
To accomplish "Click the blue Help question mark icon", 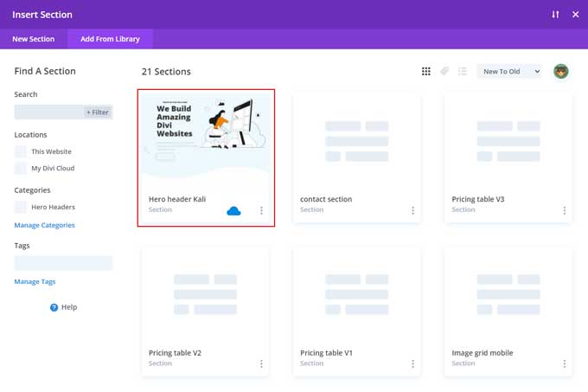I will (54, 307).
